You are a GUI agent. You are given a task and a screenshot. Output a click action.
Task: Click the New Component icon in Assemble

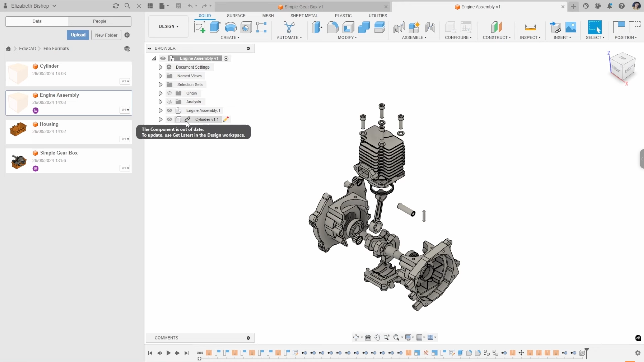(414, 27)
